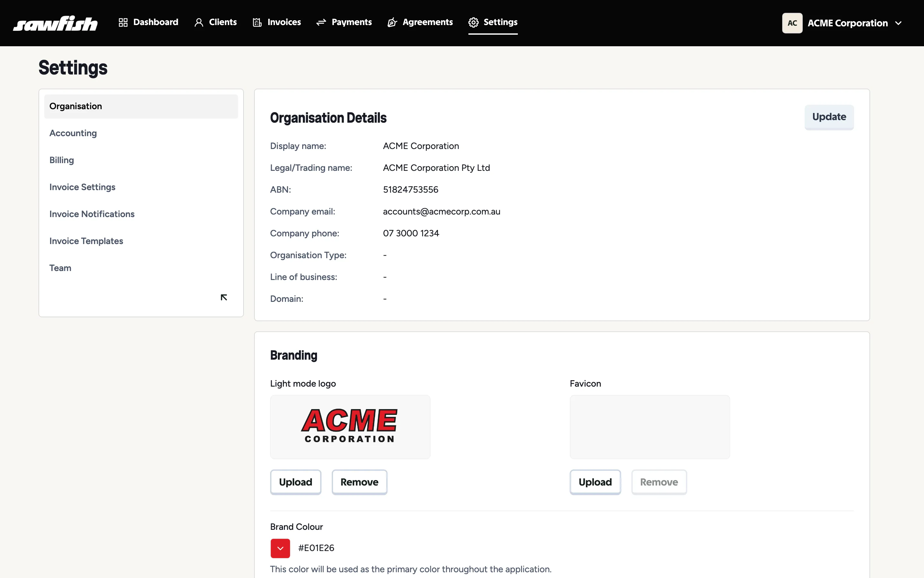
Task: Click the #E01E26 hex colour value
Action: coord(316,548)
